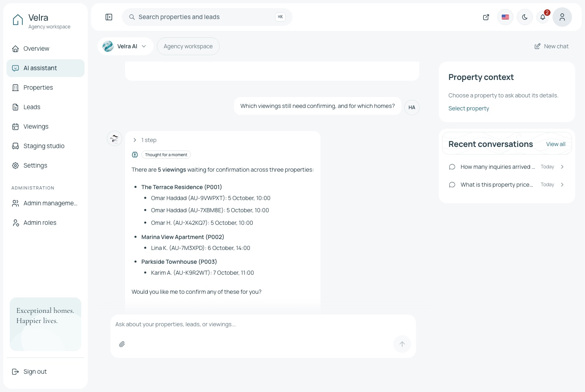The height and width of the screenshot is (392, 585).
Task: Open Admin roles page
Action: [x=45, y=223]
